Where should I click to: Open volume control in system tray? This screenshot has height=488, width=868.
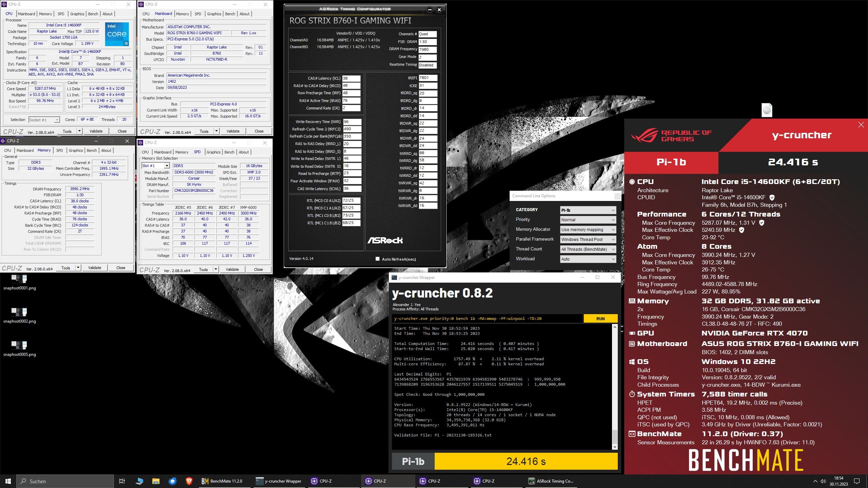823,481
